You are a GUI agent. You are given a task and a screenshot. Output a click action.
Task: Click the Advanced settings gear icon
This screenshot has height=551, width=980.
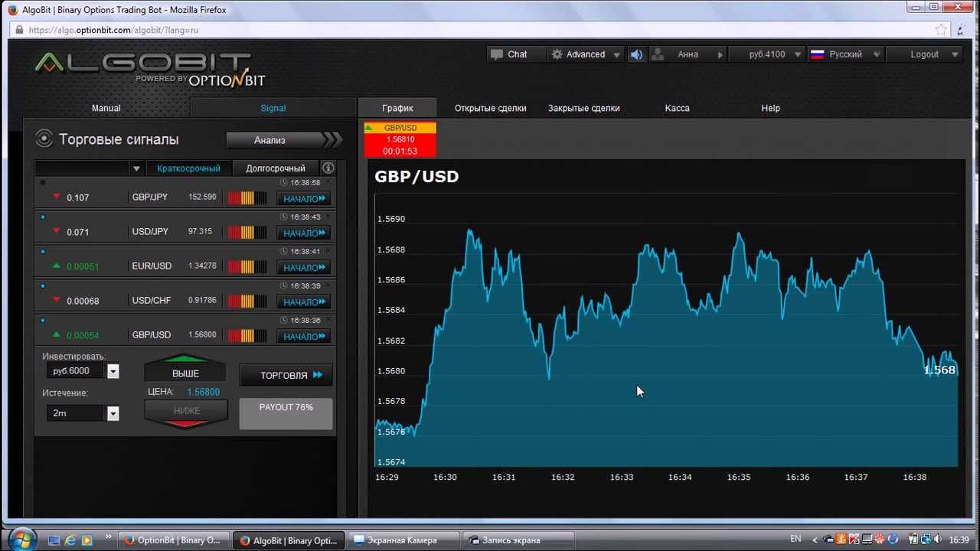(x=557, y=54)
